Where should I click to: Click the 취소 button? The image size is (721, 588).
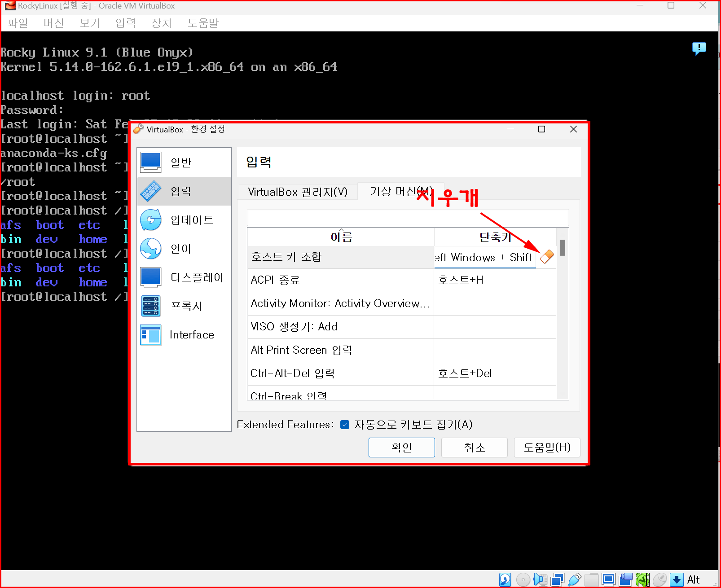coord(475,448)
